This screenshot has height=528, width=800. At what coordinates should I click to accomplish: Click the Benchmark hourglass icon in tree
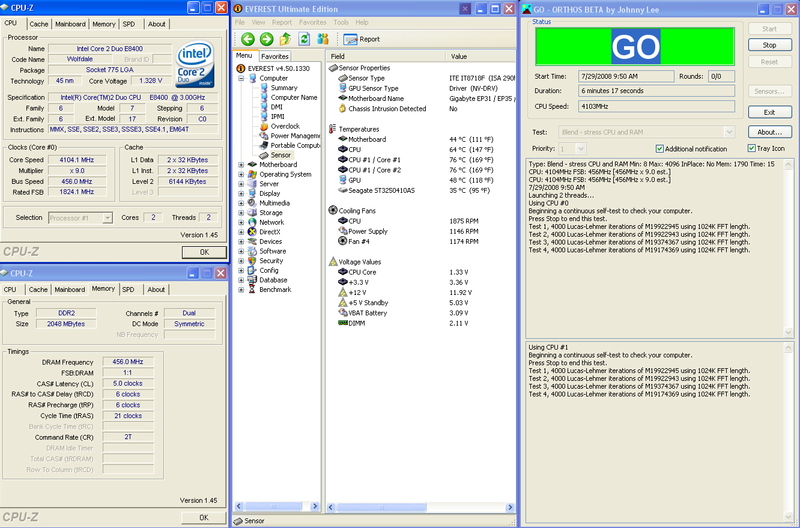click(x=252, y=289)
